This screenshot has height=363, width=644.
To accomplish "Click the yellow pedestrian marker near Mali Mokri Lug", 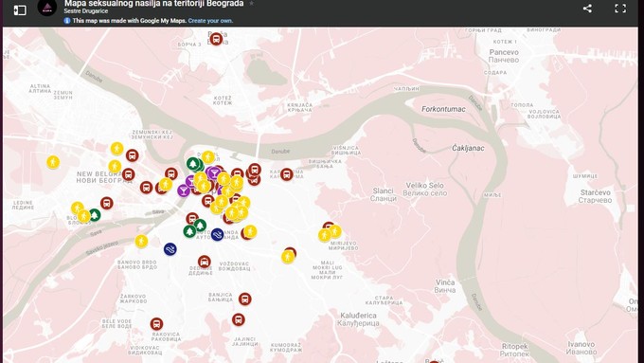I will point(288,257).
